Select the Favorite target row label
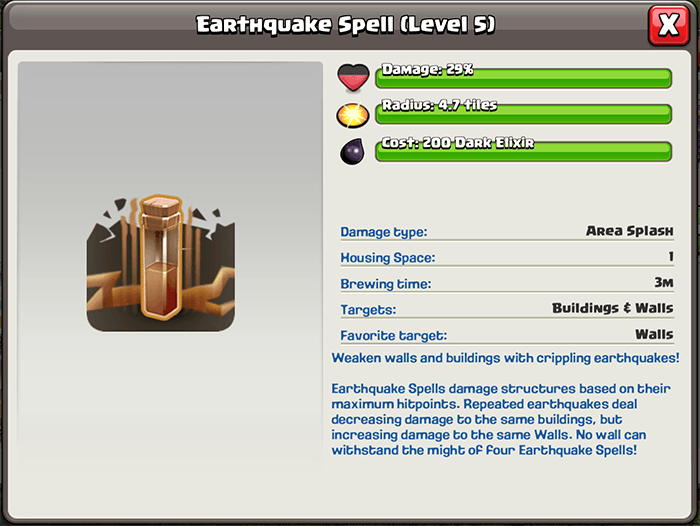 coord(394,335)
